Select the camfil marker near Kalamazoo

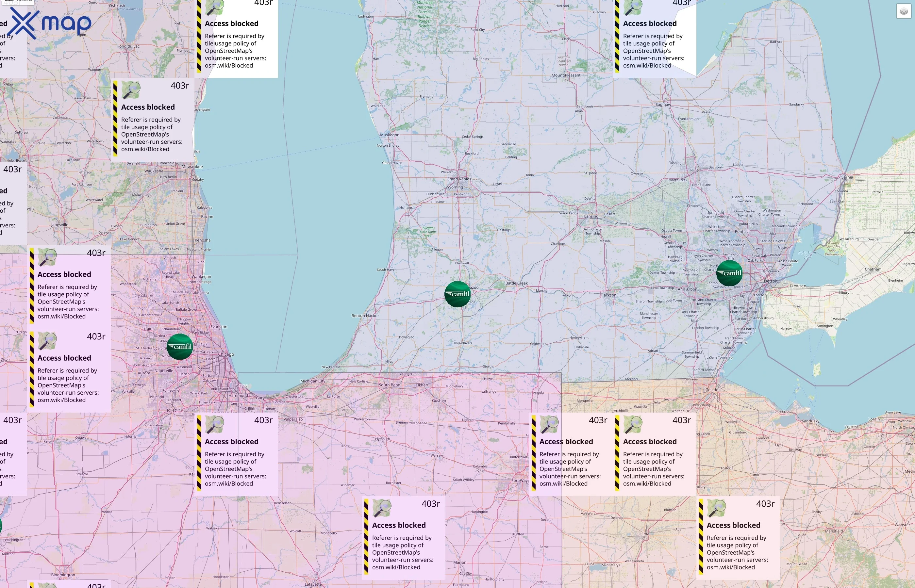pos(457,294)
